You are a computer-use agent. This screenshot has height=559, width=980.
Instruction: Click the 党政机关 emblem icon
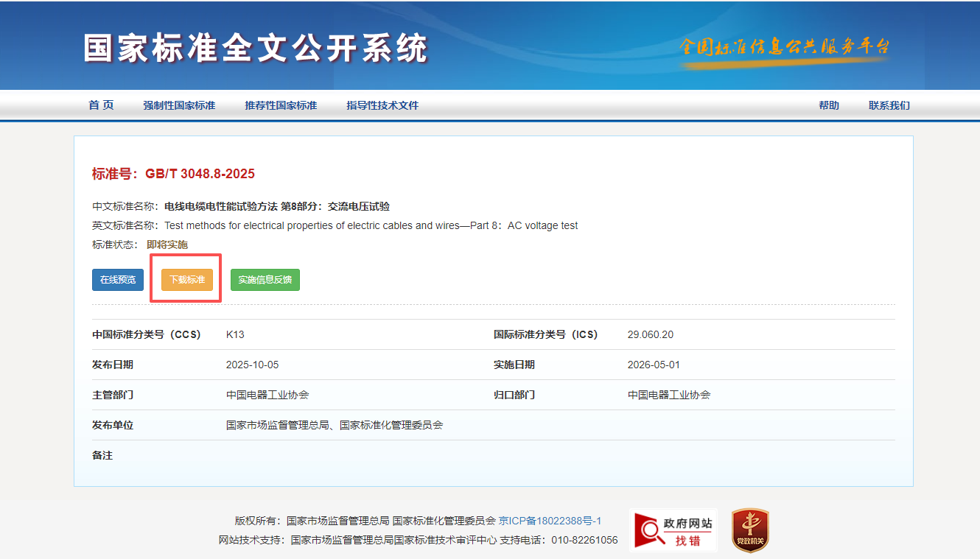click(x=749, y=530)
